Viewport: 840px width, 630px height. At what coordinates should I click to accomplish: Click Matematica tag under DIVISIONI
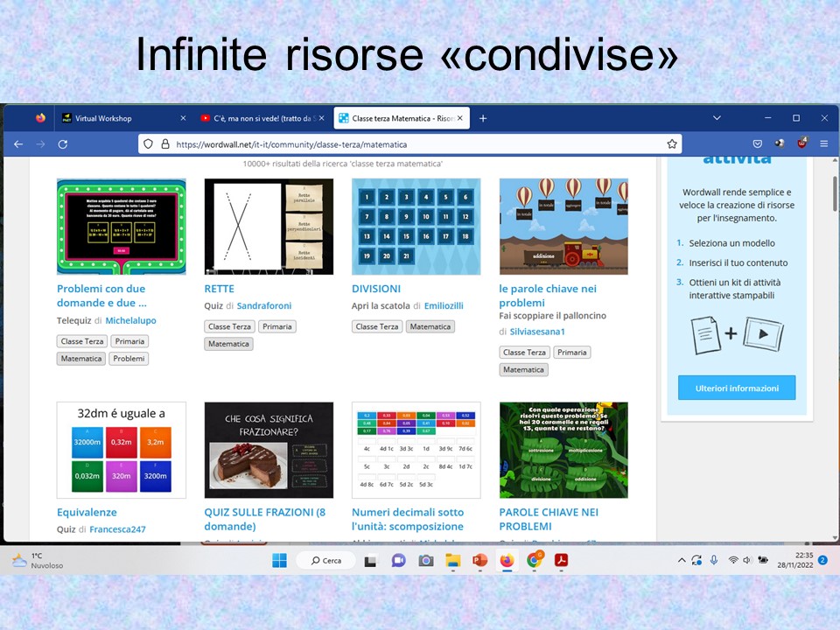click(x=430, y=326)
